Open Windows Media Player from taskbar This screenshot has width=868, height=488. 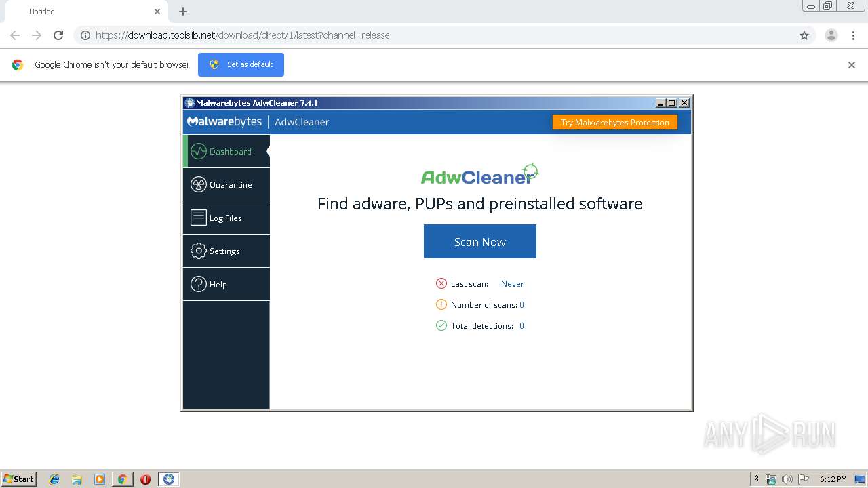coord(100,479)
